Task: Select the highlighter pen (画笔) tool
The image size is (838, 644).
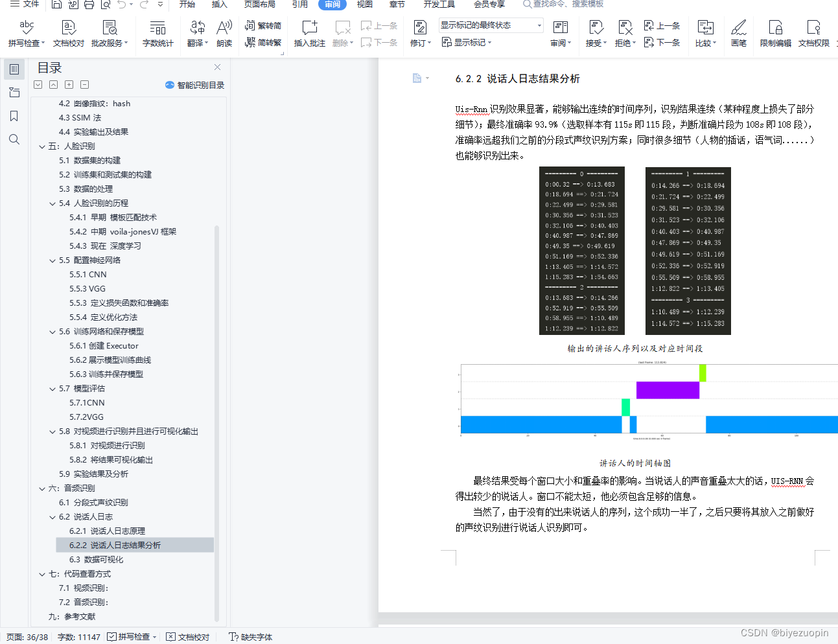Action: coord(738,34)
